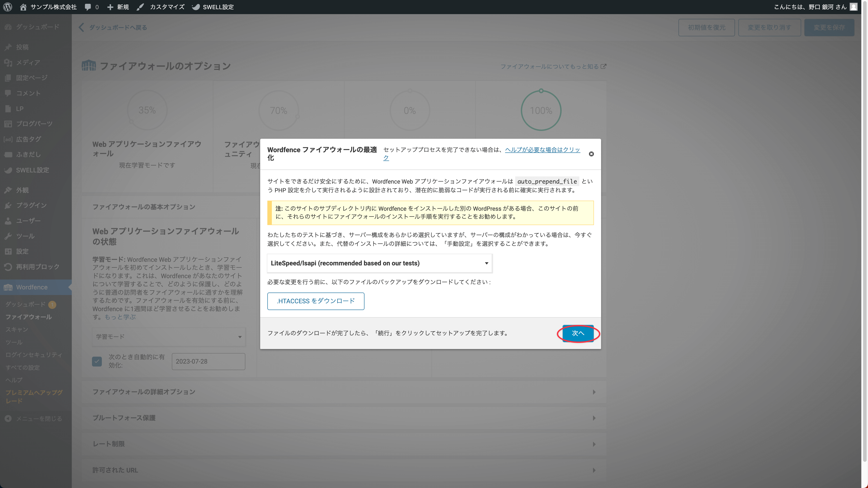Click the home icon for サンプル株式会社
This screenshot has height=488, width=868.
coord(23,7)
